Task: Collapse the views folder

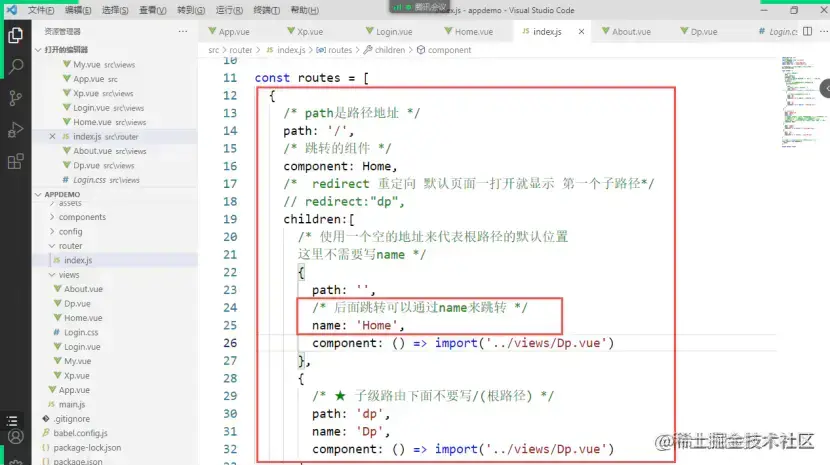Action: click(69, 275)
